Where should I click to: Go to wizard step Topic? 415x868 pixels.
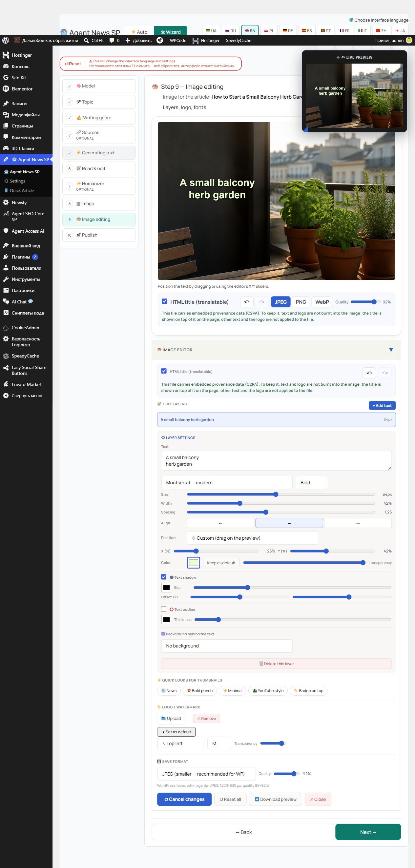[x=99, y=102]
